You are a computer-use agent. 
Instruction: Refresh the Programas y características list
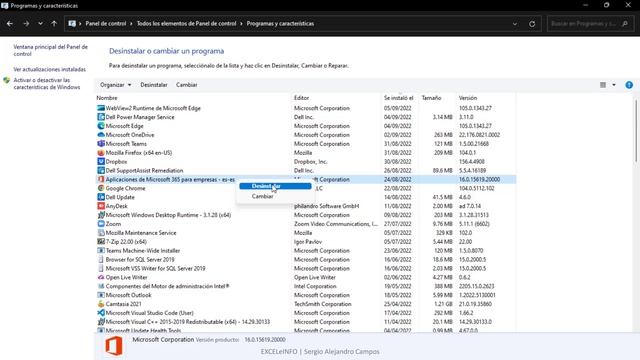tap(532, 24)
